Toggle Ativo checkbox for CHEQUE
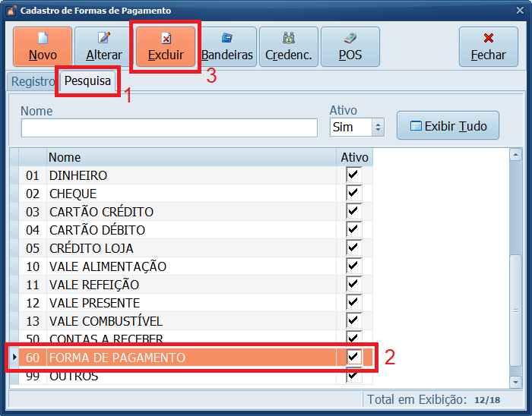The width and height of the screenshot is (532, 416). click(x=353, y=193)
